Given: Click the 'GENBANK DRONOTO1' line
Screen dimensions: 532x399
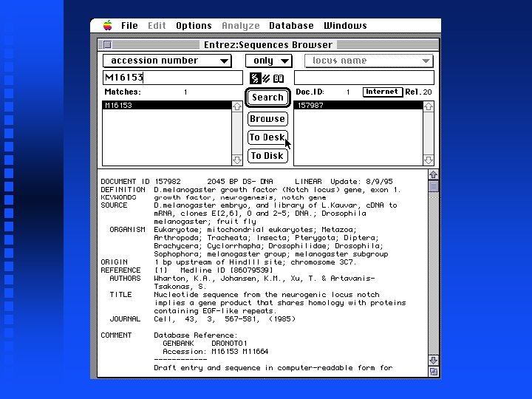Looking at the screenshot, I should [205, 344].
